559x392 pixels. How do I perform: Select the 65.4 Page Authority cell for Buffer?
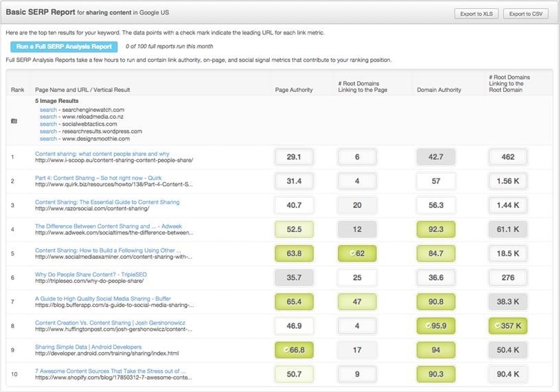tap(293, 301)
